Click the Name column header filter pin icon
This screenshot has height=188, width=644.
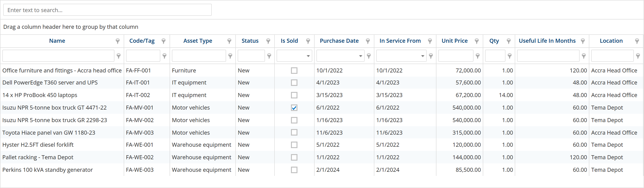pos(117,41)
